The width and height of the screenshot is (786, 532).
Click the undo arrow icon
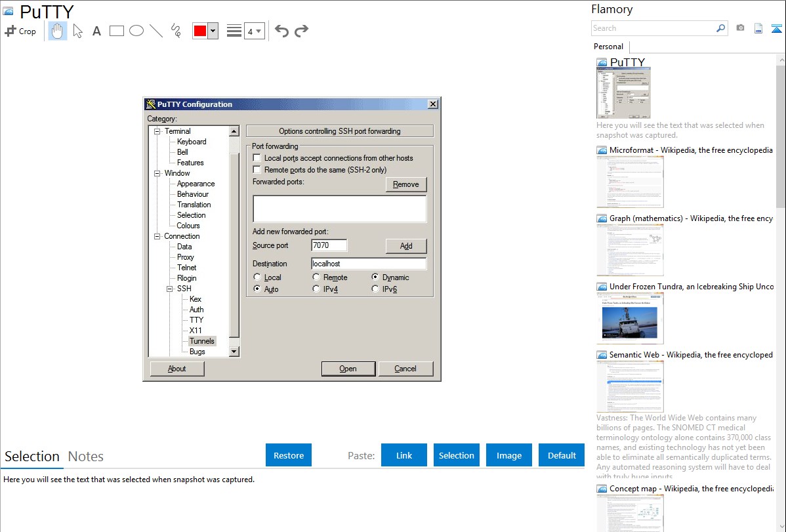click(x=281, y=31)
